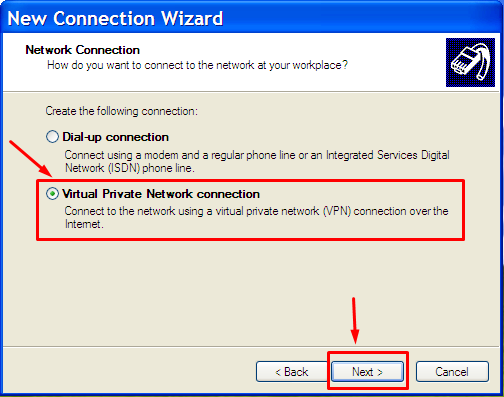This screenshot has height=397, width=504.
Task: Click the modem and ISDN phone line description
Action: click(257, 161)
